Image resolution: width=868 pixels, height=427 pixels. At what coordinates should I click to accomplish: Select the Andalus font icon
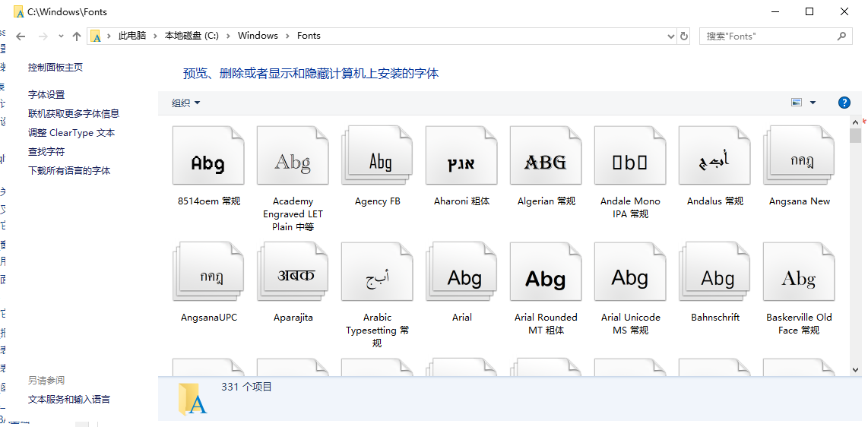pyautogui.click(x=714, y=156)
